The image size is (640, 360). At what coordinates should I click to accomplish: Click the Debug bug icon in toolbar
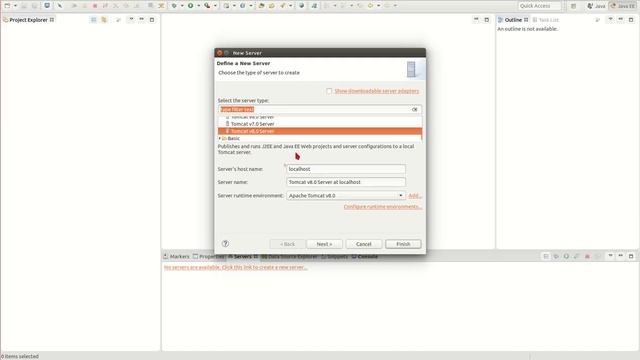[x=174, y=6]
